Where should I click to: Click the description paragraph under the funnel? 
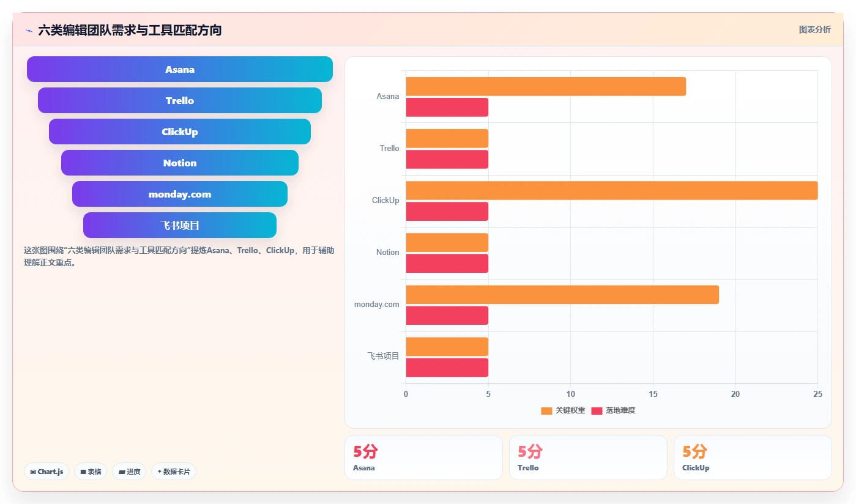coord(179,257)
